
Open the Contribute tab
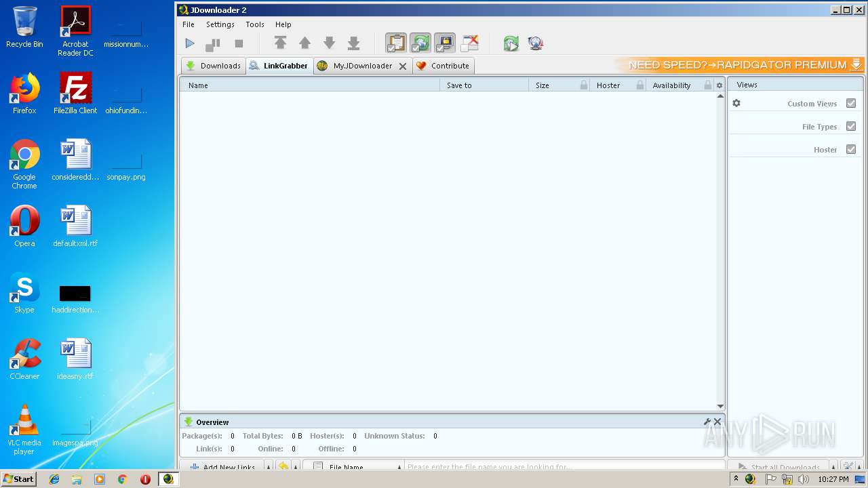tap(443, 66)
